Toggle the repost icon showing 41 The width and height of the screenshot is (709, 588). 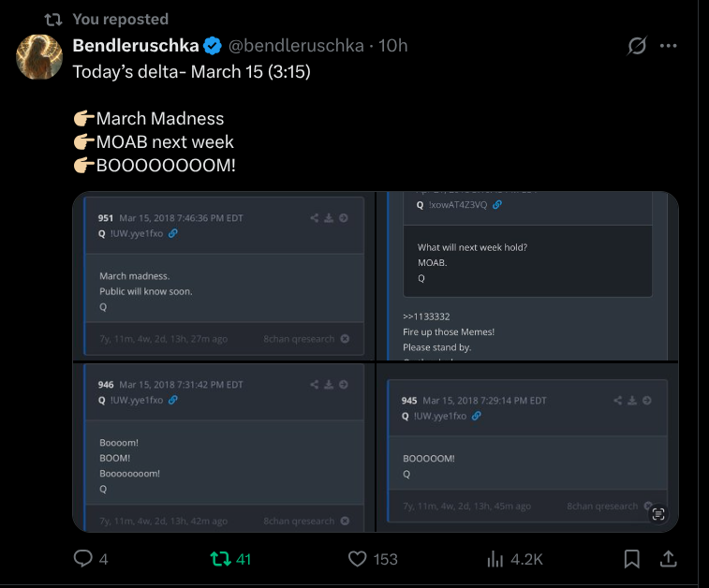click(x=221, y=559)
